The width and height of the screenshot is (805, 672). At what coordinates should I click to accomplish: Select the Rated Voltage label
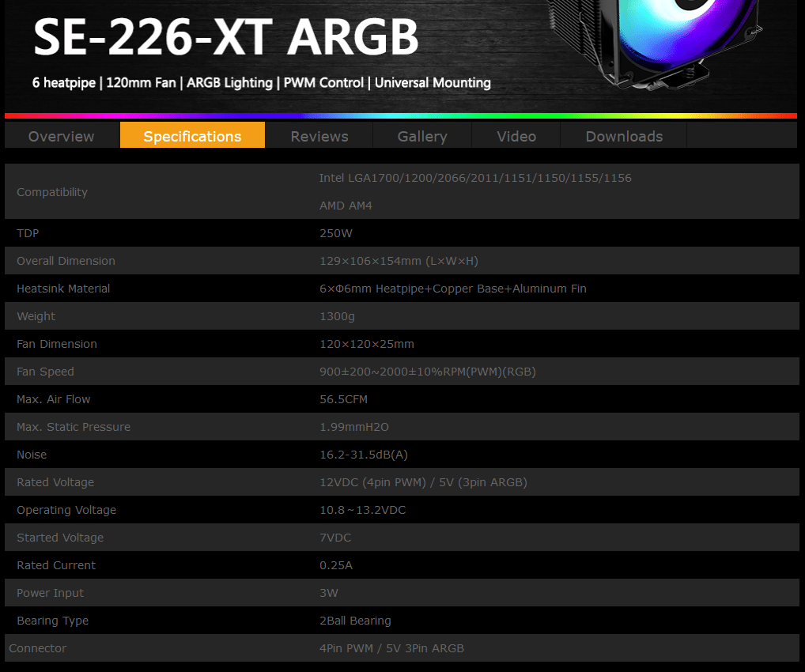55,483
